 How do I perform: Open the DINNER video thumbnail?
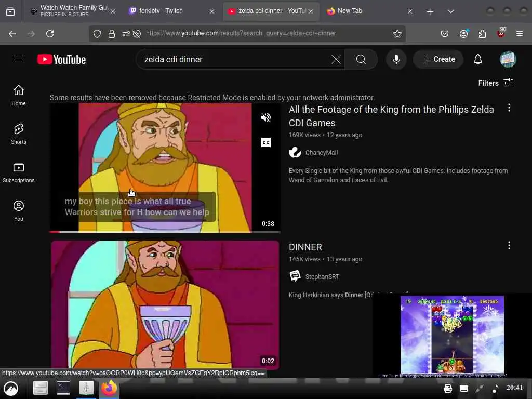pyautogui.click(x=165, y=304)
